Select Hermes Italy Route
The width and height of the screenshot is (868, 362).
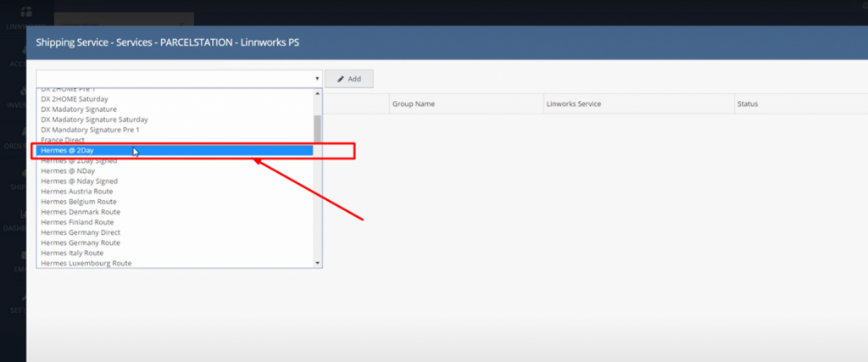tap(175, 253)
